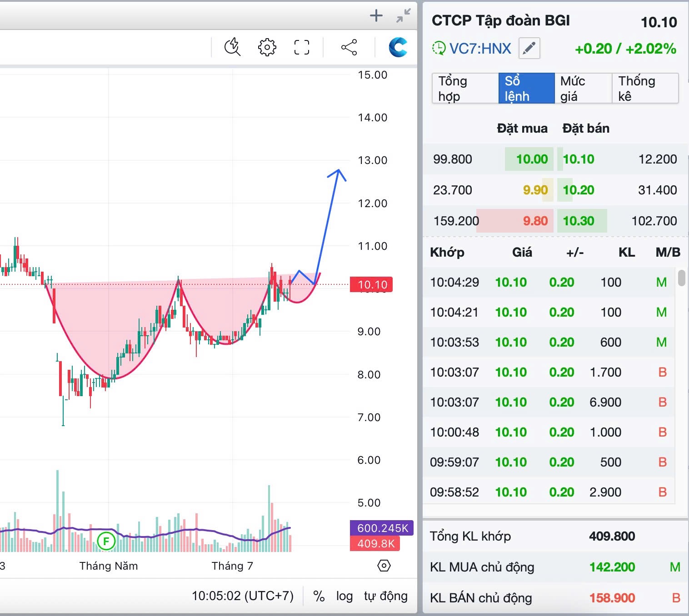Click the best bid price 10.00
689x616 pixels.
coord(532,159)
